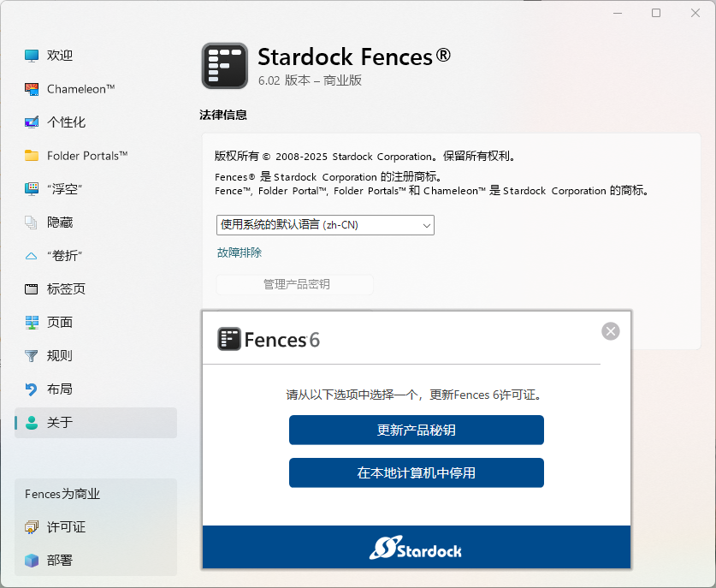Open the 许可证 page
The height and width of the screenshot is (588, 716).
tap(66, 527)
